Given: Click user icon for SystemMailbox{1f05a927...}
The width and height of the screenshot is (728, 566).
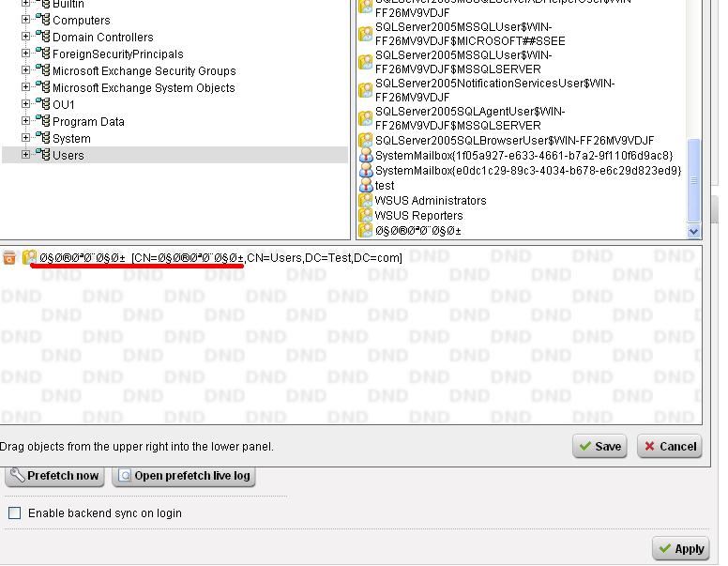Looking at the screenshot, I should 366,155.
